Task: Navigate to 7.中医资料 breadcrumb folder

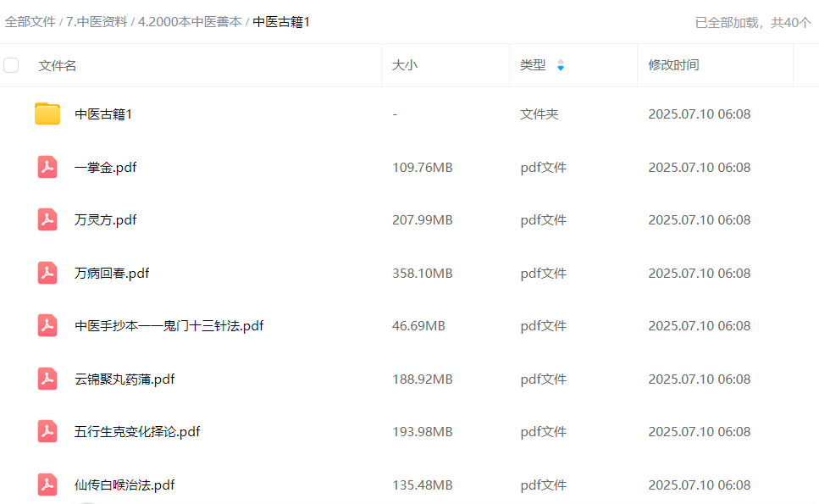Action: click(97, 22)
